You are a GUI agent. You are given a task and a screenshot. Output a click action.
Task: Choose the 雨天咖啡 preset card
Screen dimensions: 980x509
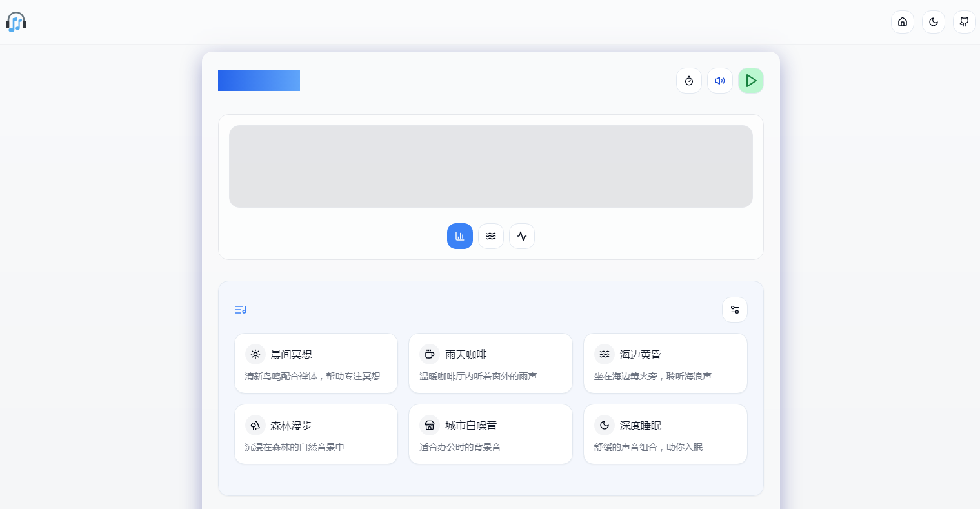click(x=490, y=363)
